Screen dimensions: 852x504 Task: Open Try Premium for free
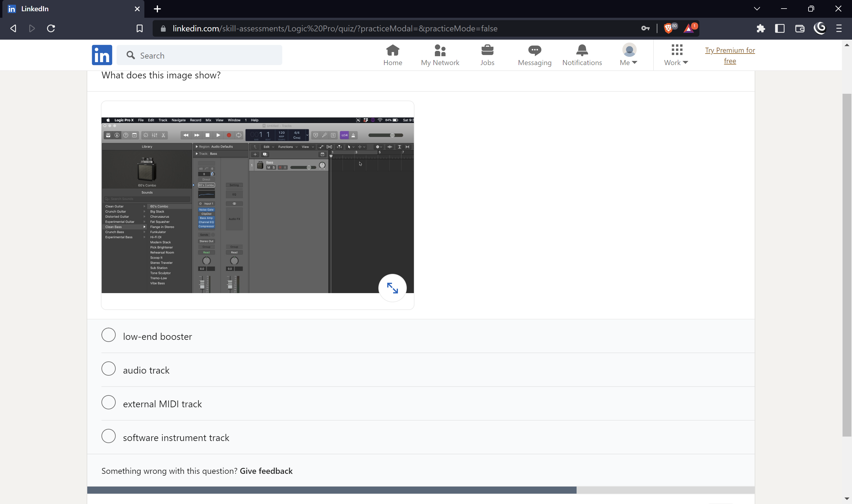(730, 55)
